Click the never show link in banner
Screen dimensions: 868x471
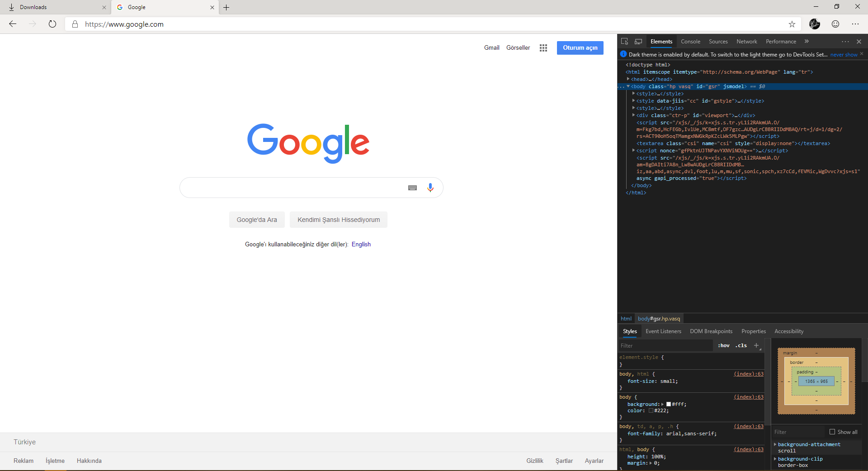[844, 55]
